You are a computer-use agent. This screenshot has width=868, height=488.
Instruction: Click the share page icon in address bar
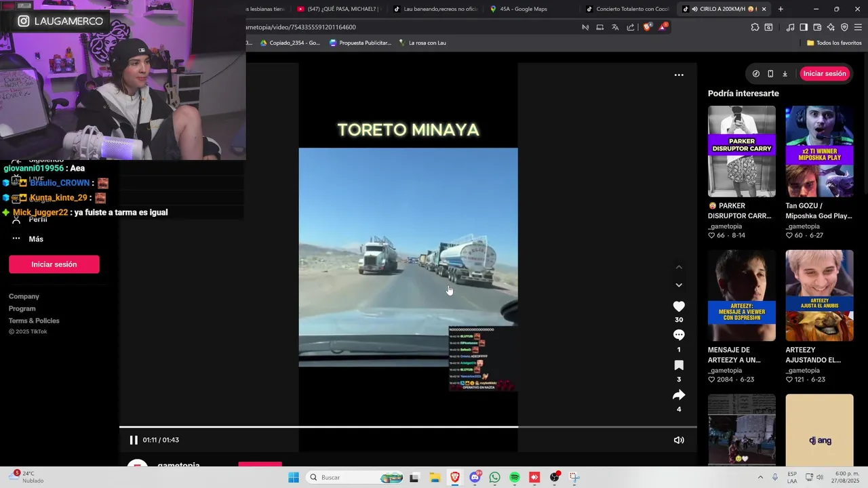point(631,27)
